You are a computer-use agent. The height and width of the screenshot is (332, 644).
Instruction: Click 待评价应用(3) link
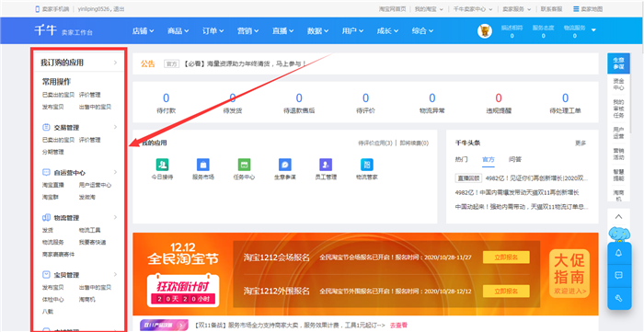[375, 143]
